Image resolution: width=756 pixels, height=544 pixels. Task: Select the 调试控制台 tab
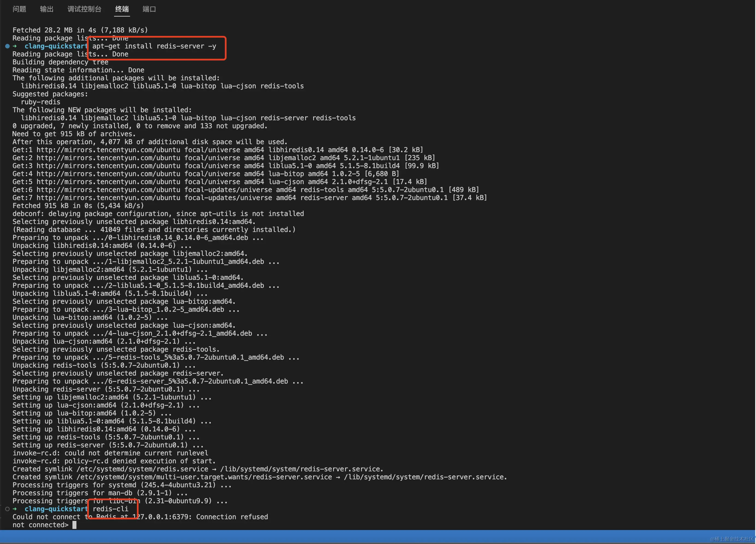(x=84, y=9)
